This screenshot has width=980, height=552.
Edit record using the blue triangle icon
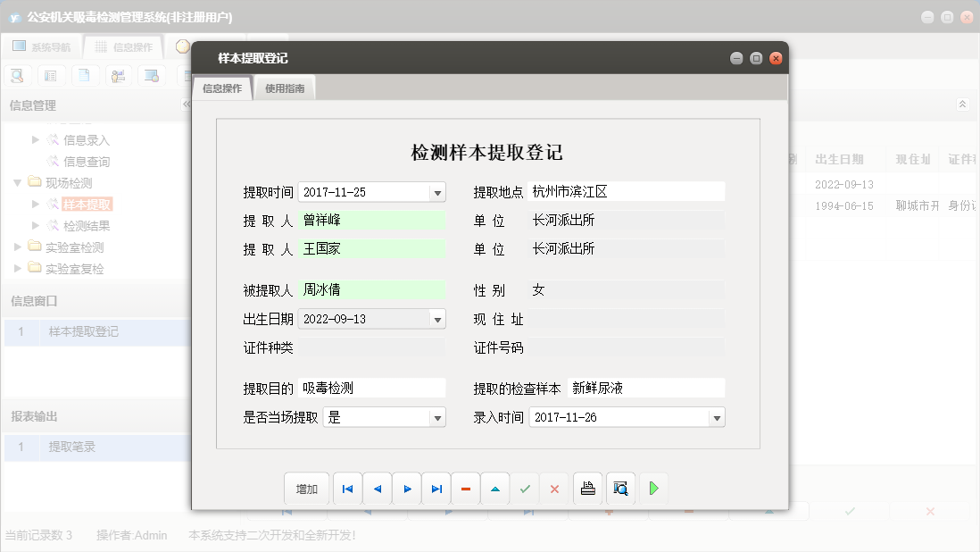[495, 489]
